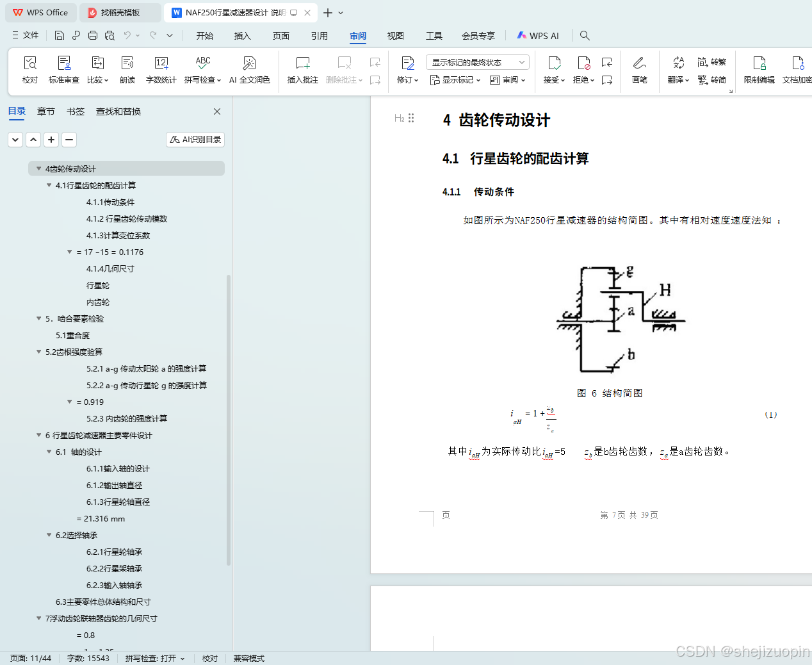This screenshot has width=812, height=665.
Task: Switch to 找稻壳模板 window tab
Action: click(120, 12)
